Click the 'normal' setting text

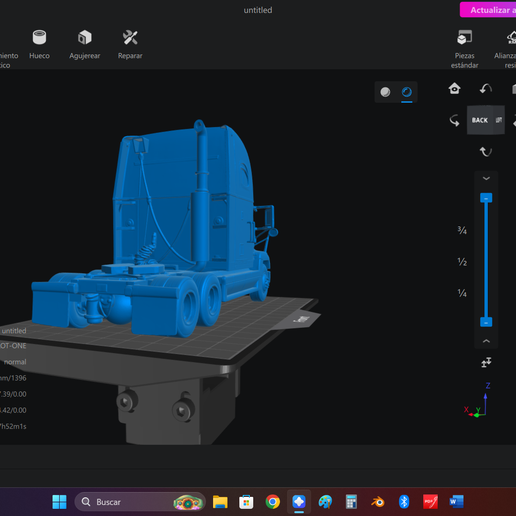coord(15,362)
